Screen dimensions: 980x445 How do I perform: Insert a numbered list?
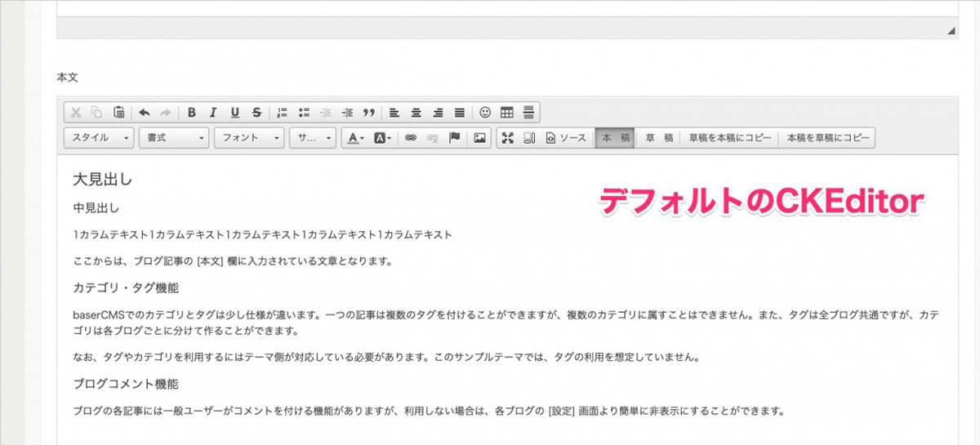click(x=283, y=113)
